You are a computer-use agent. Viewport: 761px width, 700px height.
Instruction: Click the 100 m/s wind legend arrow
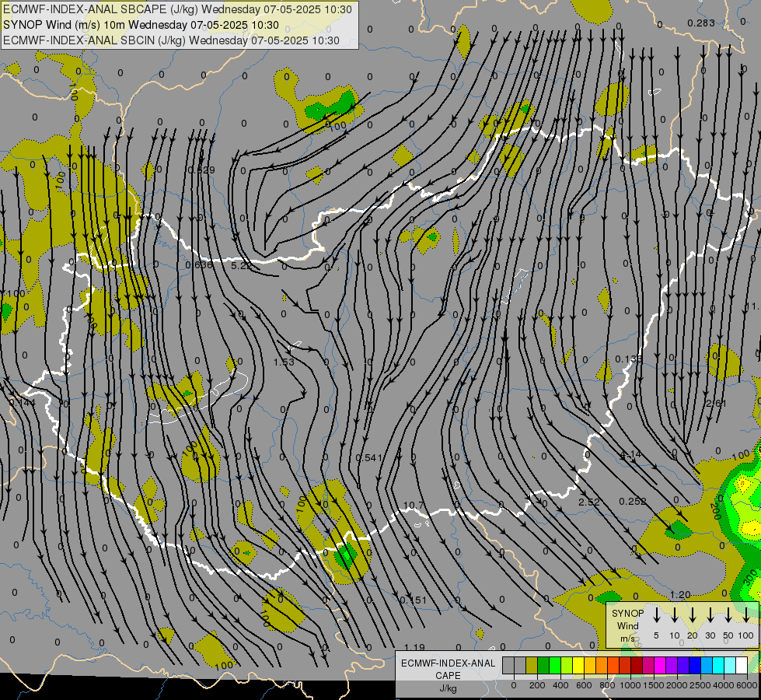point(746,614)
